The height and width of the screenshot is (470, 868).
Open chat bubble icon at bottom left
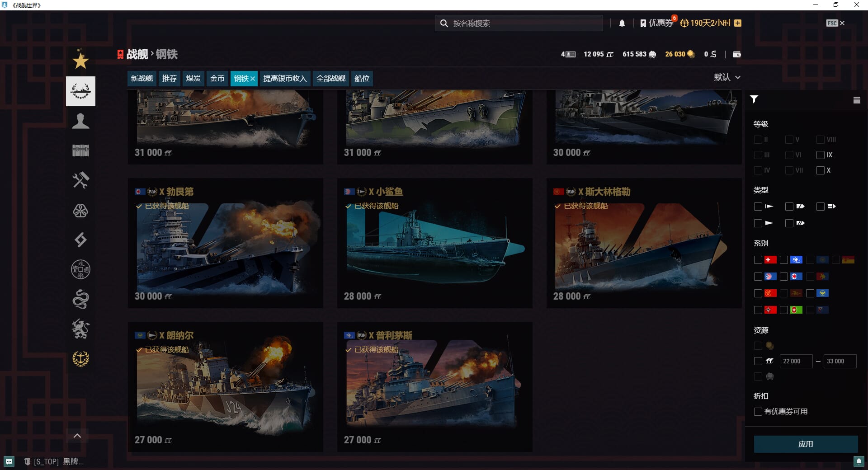click(x=9, y=461)
